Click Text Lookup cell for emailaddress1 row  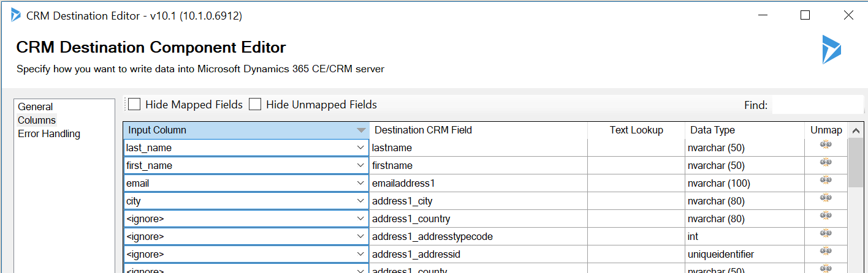pyautogui.click(x=636, y=183)
